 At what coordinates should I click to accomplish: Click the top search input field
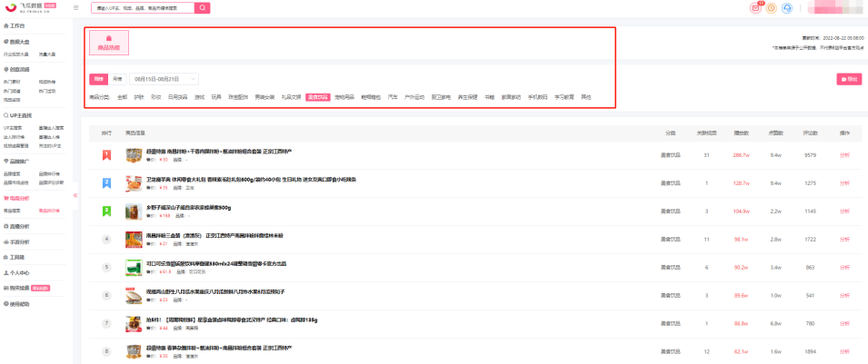142,8
